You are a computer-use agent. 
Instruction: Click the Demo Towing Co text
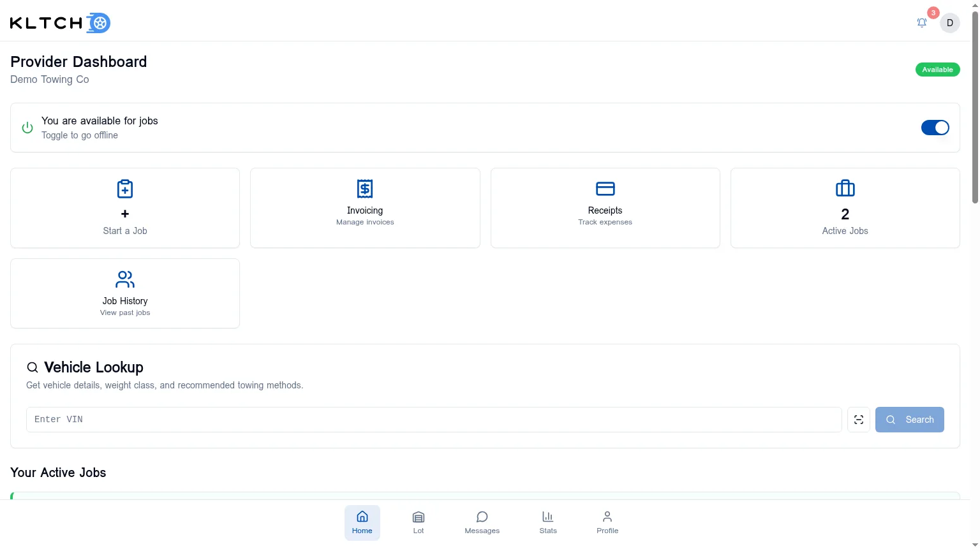(50, 80)
